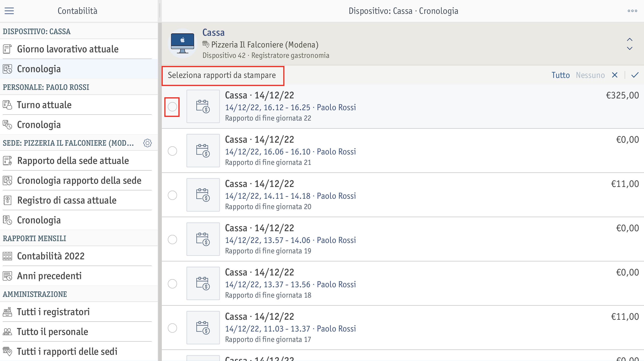Click the report icon for Rapporto di fine giornata 21
The image size is (644, 361).
tap(203, 151)
